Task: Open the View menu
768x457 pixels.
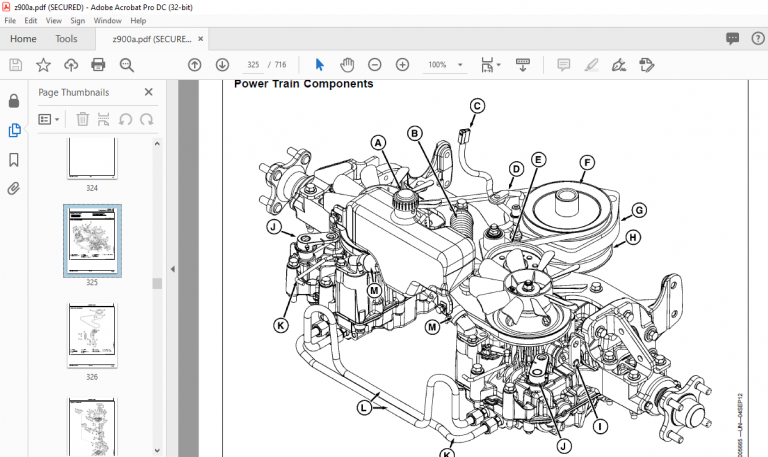Action: point(53,21)
